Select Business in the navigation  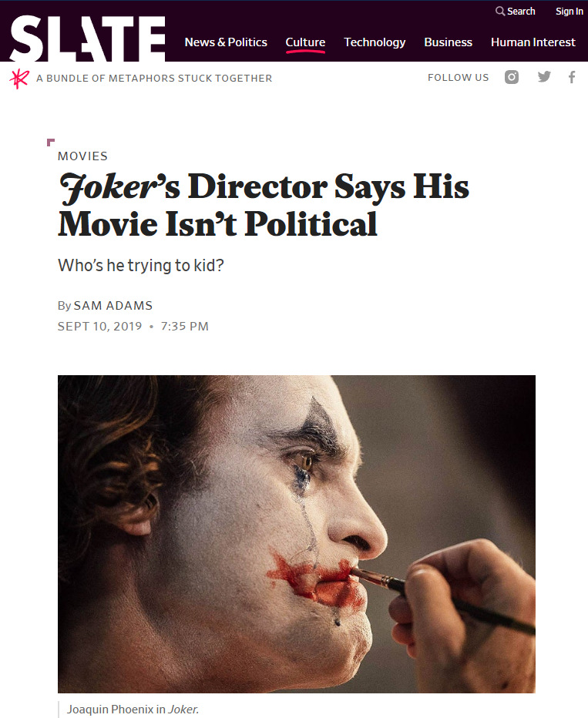(448, 42)
